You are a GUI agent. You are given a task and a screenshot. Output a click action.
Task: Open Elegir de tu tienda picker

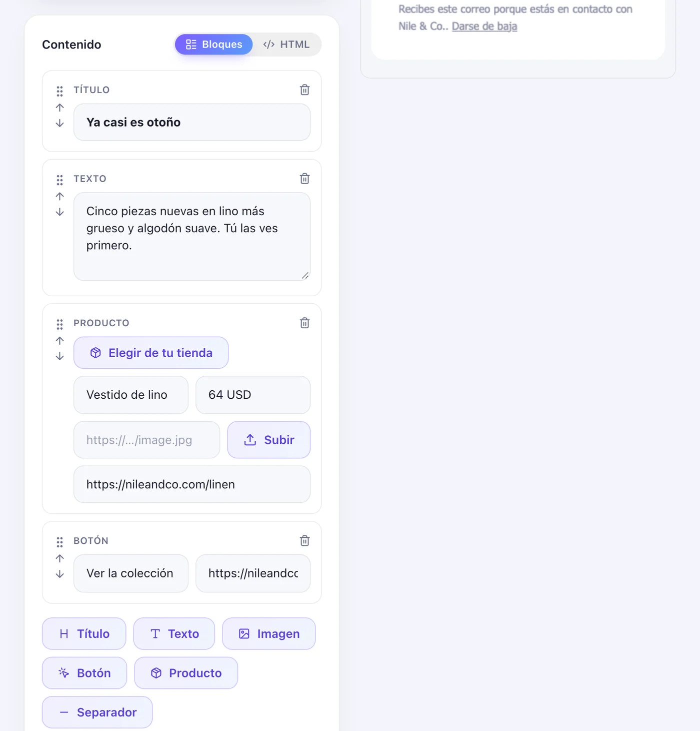pos(151,353)
